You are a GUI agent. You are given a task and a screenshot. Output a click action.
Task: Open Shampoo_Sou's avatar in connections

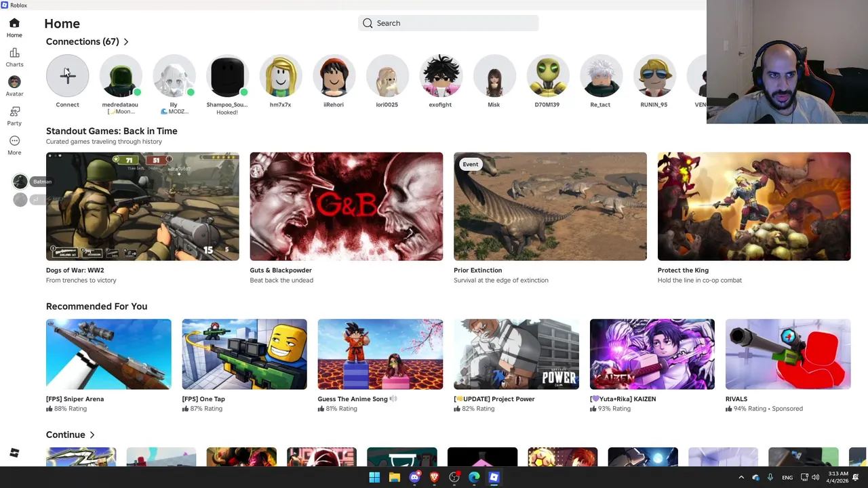227,76
